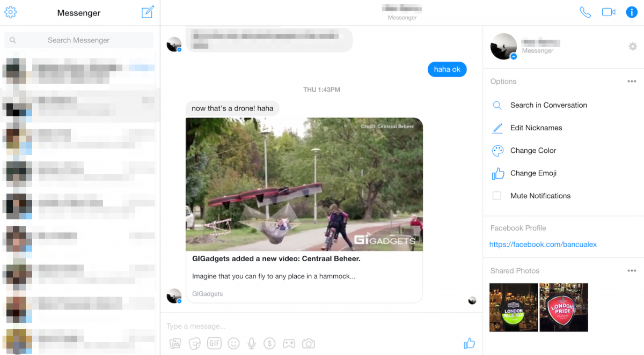The image size is (644, 355).
Task: Open the GIF picker
Action: (x=214, y=343)
